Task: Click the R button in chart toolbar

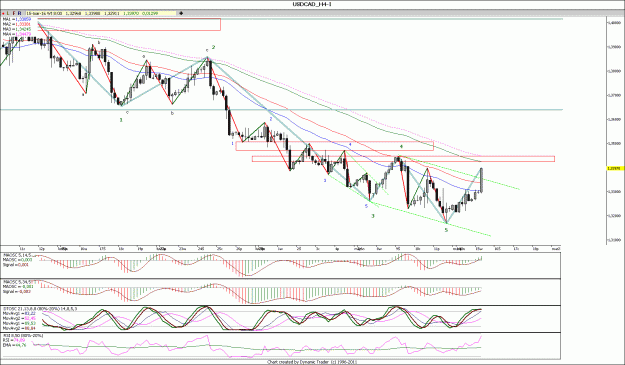Action: point(20,13)
